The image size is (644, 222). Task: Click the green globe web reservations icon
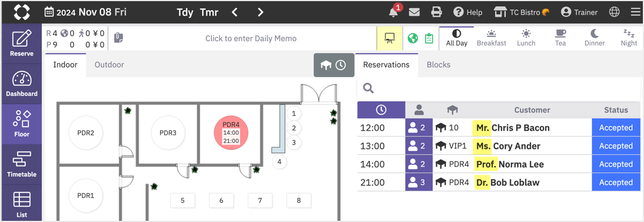413,39
